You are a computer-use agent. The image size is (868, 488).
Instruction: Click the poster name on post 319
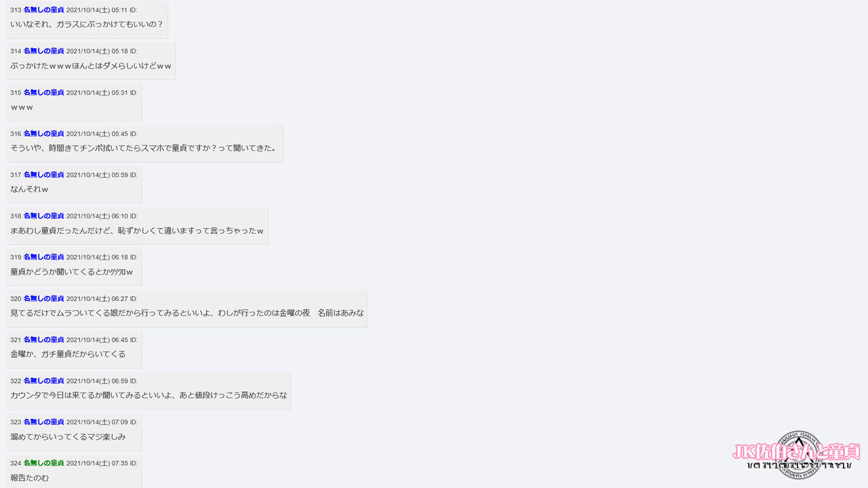point(44,258)
